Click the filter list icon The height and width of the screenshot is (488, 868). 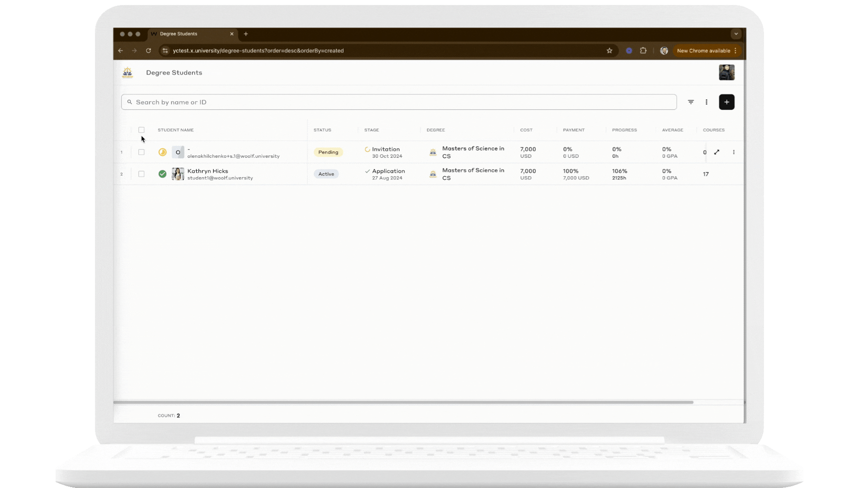pyautogui.click(x=691, y=102)
